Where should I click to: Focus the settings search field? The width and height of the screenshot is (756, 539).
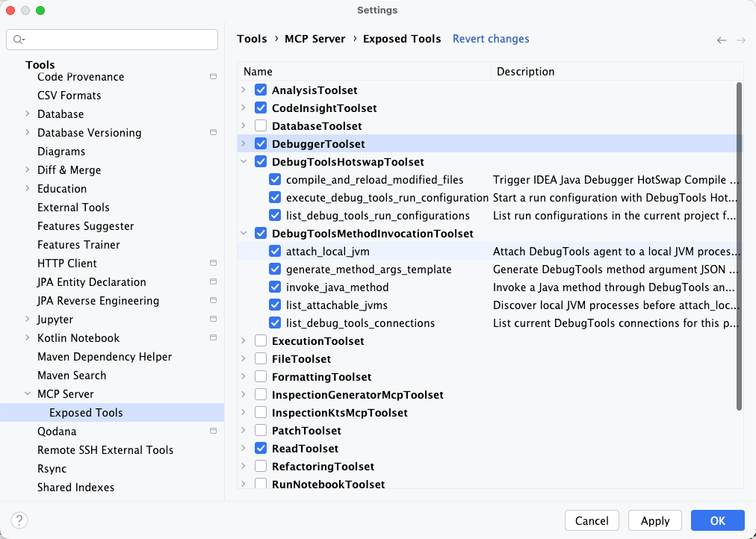pos(112,40)
